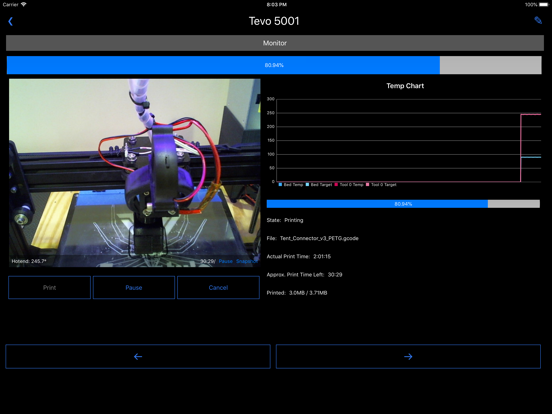Tap 'Hotend: 245.7°' overlay text
The width and height of the screenshot is (552, 414).
tap(29, 261)
